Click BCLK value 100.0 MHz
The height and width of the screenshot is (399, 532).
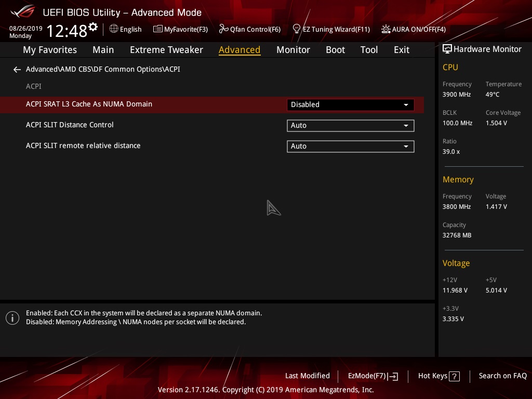[x=457, y=123]
